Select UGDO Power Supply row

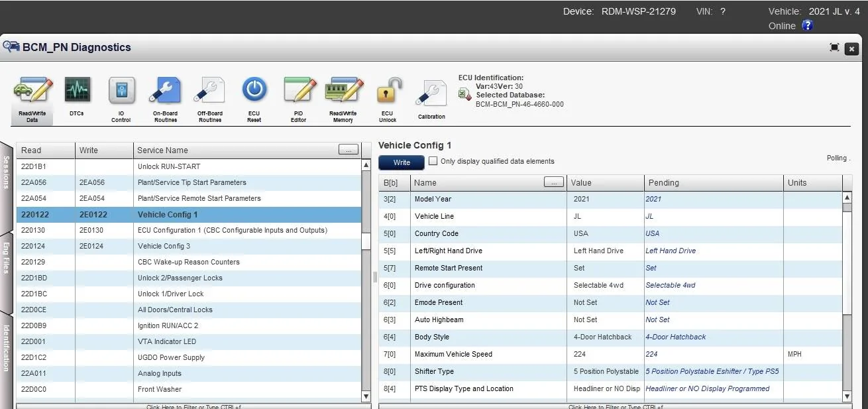point(189,358)
